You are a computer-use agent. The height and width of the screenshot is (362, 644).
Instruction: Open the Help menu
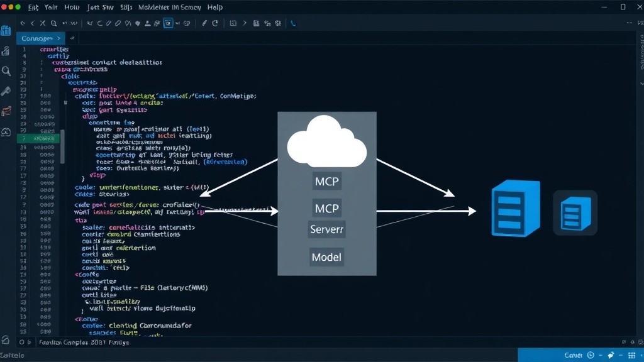215,8
